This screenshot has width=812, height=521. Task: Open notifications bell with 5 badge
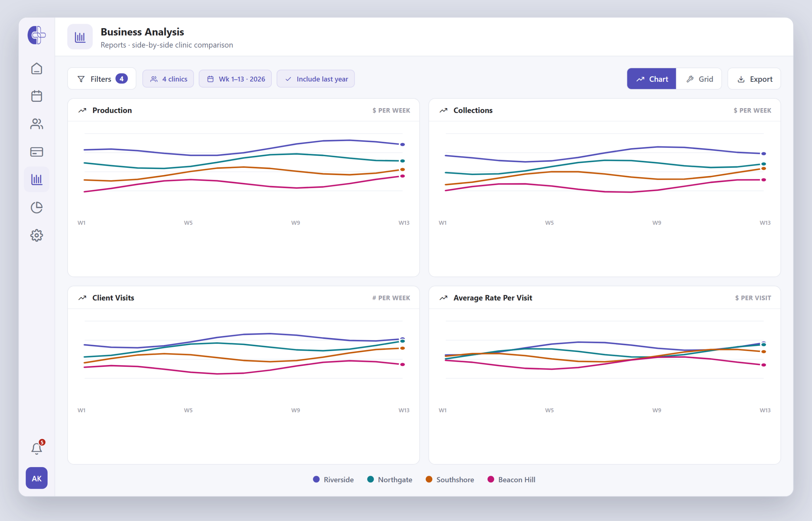(37, 448)
